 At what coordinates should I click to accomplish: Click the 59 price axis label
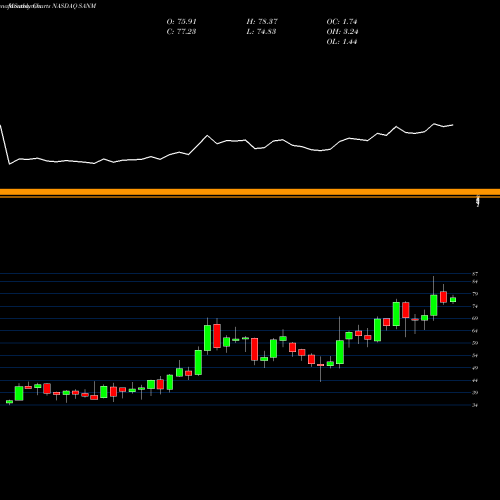475,343
